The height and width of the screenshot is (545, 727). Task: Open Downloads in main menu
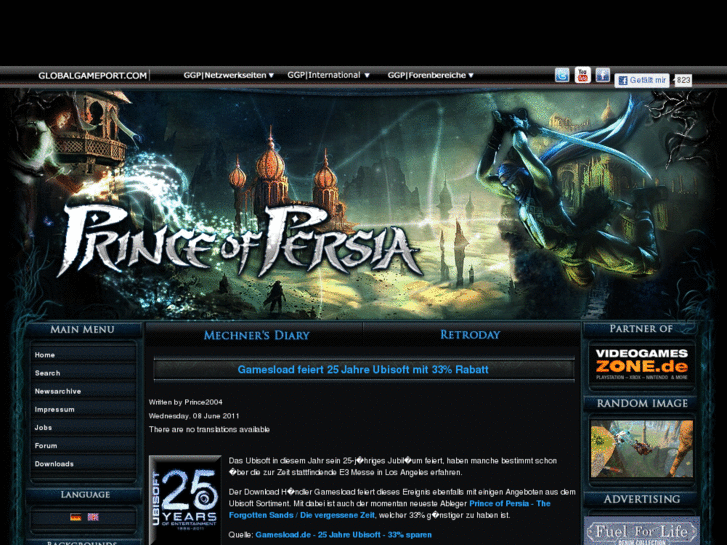coord(83,463)
